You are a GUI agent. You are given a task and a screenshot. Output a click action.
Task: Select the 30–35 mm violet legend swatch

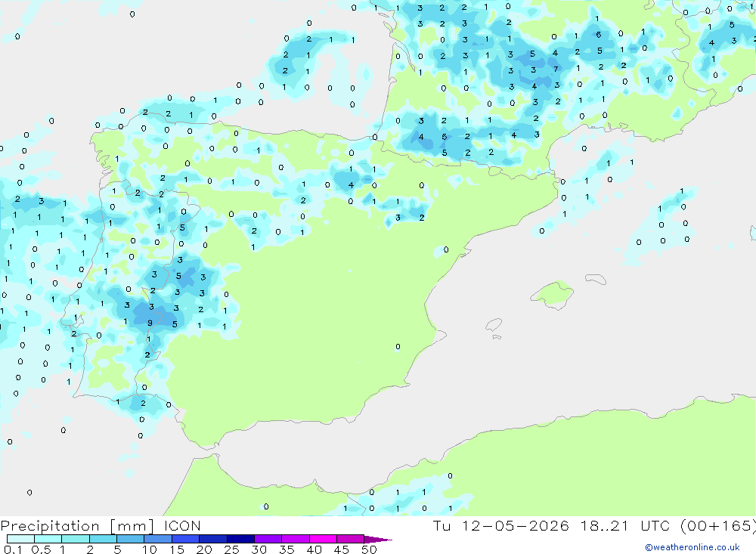pos(268,539)
